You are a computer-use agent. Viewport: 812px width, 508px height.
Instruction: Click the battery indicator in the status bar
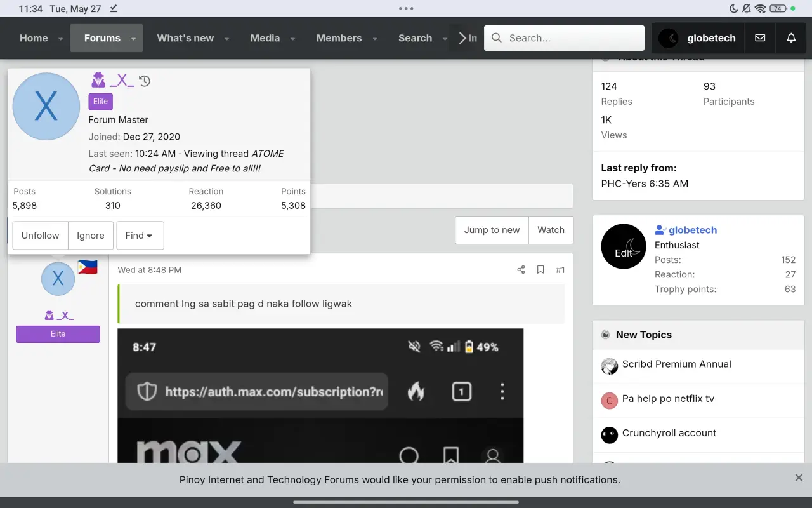click(778, 9)
